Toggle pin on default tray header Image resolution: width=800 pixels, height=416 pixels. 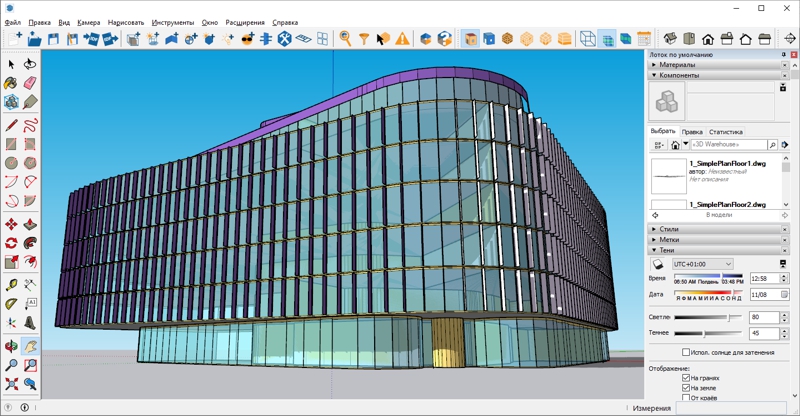784,55
